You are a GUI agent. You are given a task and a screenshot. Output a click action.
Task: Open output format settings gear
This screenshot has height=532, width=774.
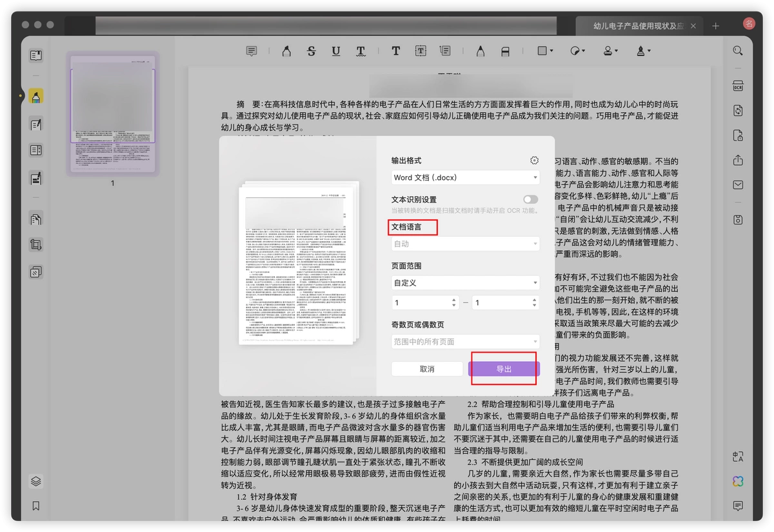coord(534,161)
